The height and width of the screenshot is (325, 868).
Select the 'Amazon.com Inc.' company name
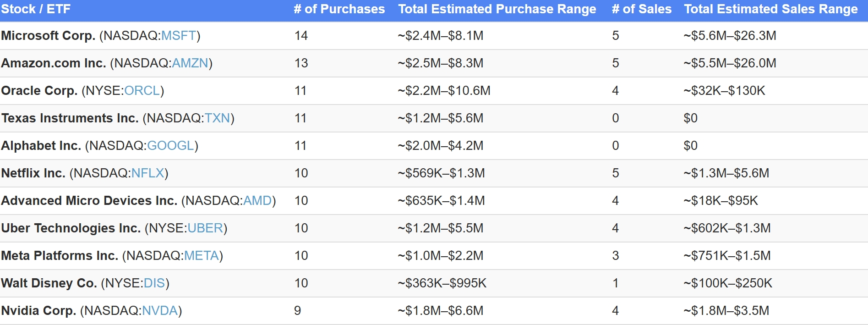coord(54,63)
